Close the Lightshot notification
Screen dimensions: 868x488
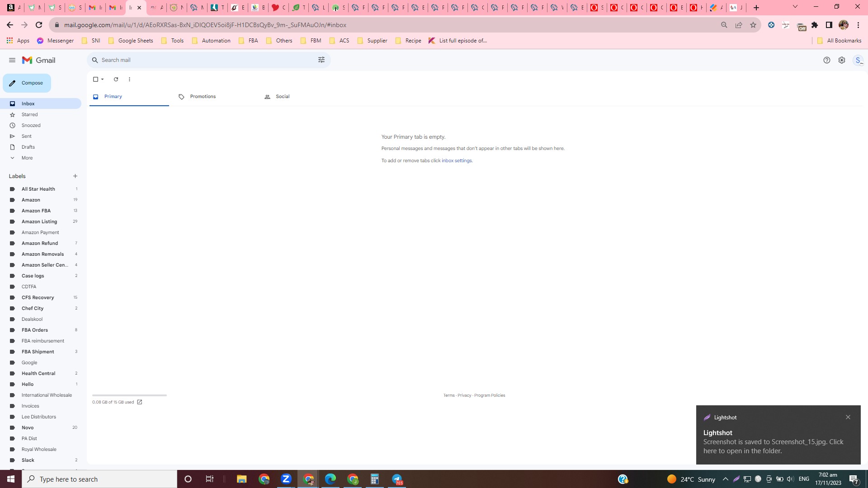point(848,417)
